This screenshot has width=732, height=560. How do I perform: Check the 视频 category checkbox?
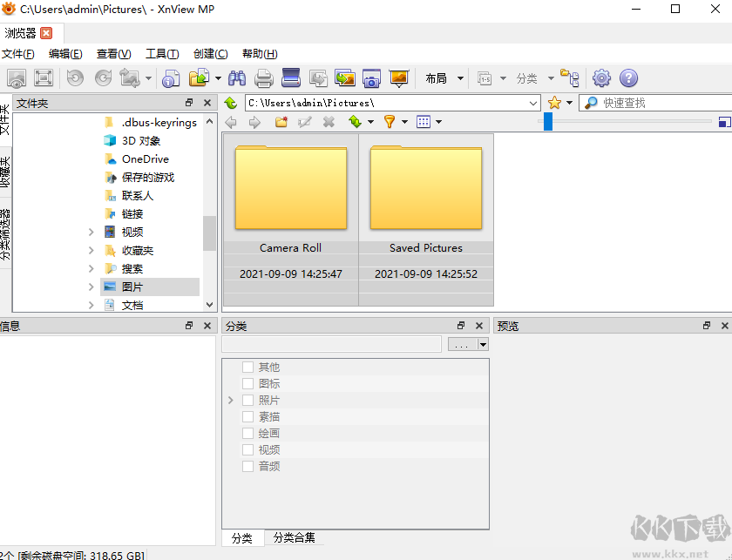coord(247,449)
